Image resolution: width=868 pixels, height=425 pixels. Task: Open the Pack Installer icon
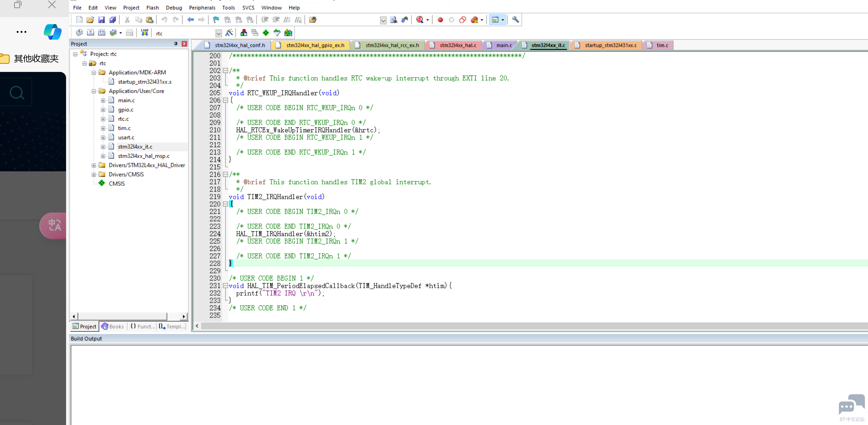288,33
